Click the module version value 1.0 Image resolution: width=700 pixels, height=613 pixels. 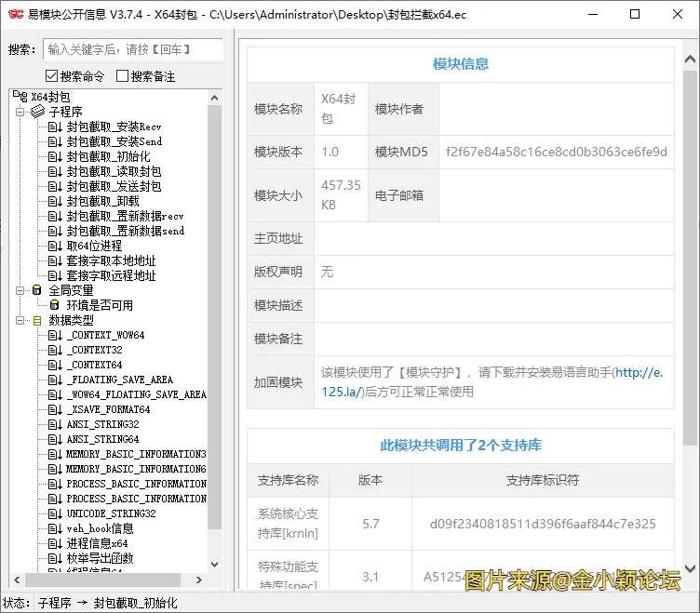pyautogui.click(x=330, y=153)
